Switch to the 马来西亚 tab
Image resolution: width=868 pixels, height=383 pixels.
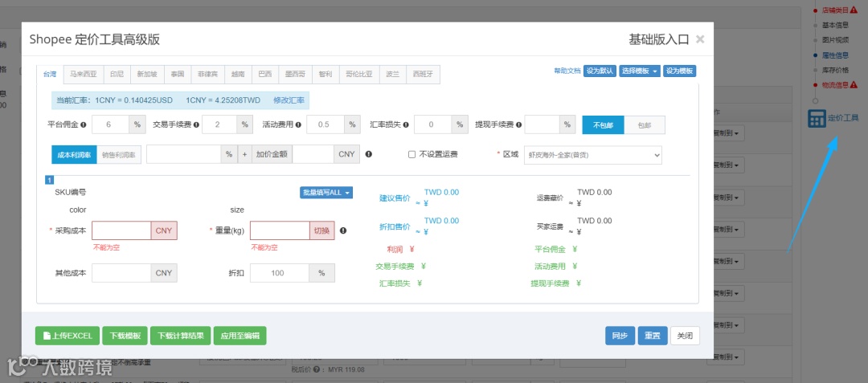[83, 74]
